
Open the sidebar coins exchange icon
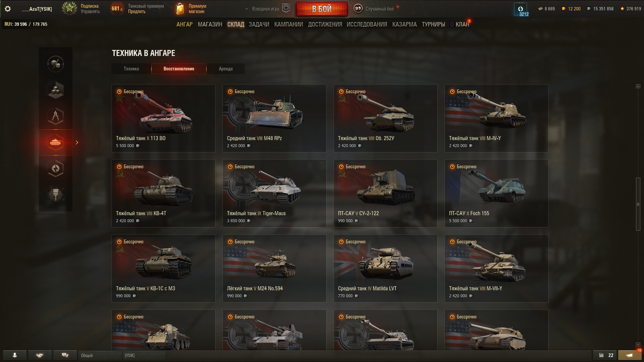[56, 64]
